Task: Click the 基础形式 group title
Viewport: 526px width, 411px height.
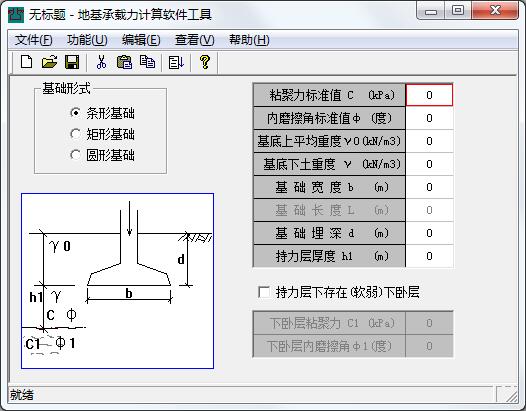Action: tap(66, 89)
